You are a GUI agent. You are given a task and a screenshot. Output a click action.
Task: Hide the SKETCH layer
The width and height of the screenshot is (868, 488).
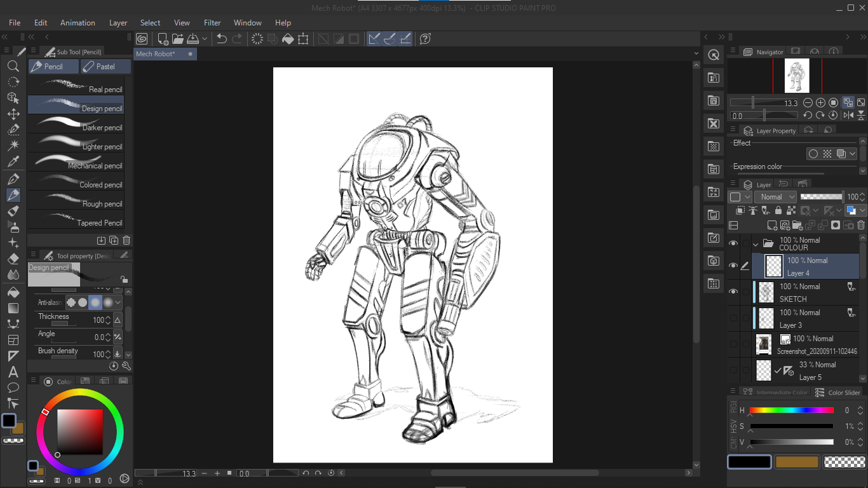[x=733, y=292]
